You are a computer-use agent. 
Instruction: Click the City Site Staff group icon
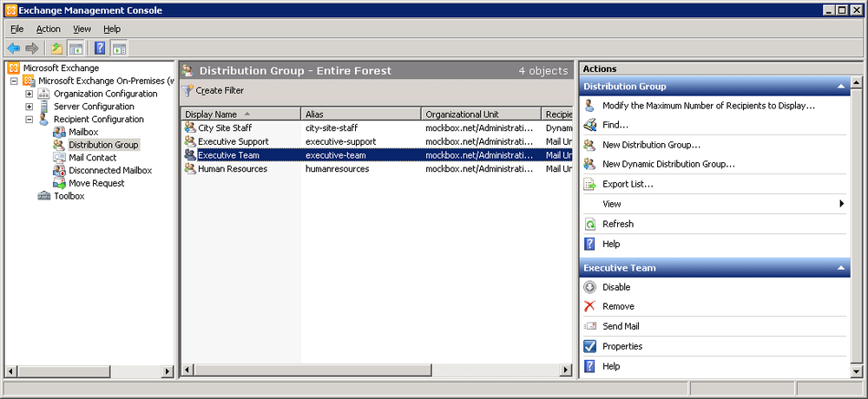click(x=190, y=128)
